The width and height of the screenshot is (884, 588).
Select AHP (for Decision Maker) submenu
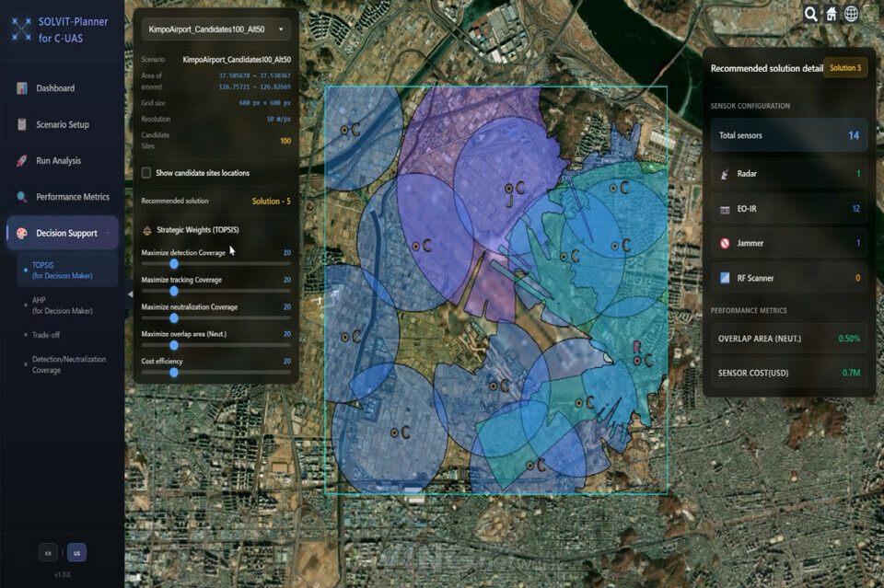(62, 306)
